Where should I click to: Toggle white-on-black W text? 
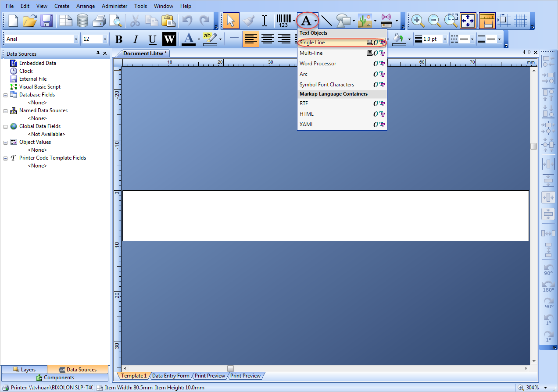169,39
